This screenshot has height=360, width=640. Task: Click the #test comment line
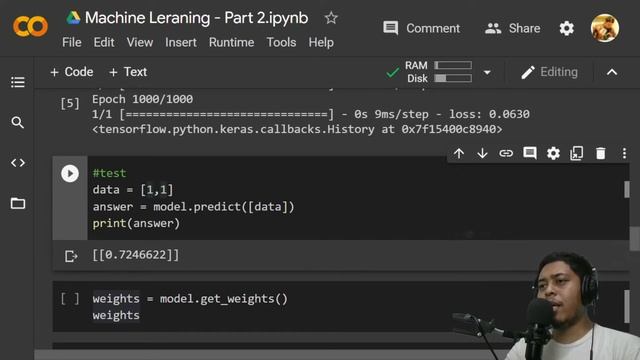tap(109, 173)
